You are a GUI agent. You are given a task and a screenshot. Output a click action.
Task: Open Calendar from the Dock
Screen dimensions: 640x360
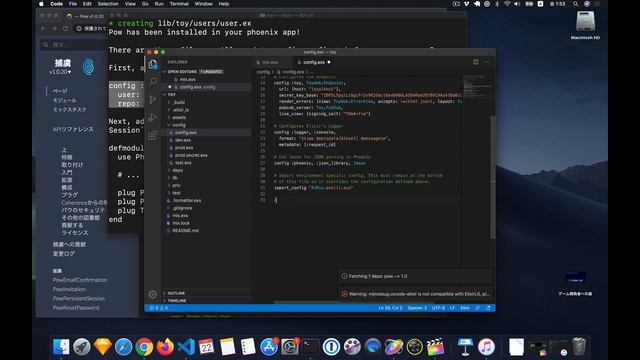tap(207, 347)
